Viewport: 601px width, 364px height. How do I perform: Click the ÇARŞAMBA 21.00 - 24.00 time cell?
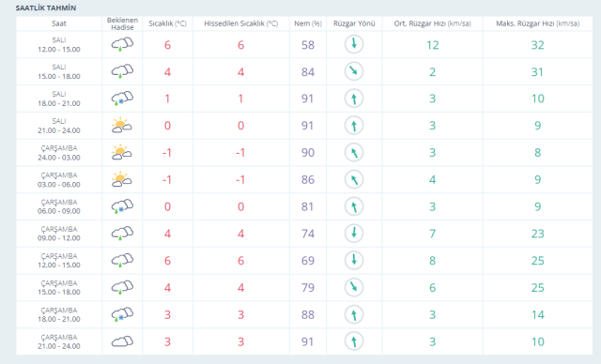(59, 341)
